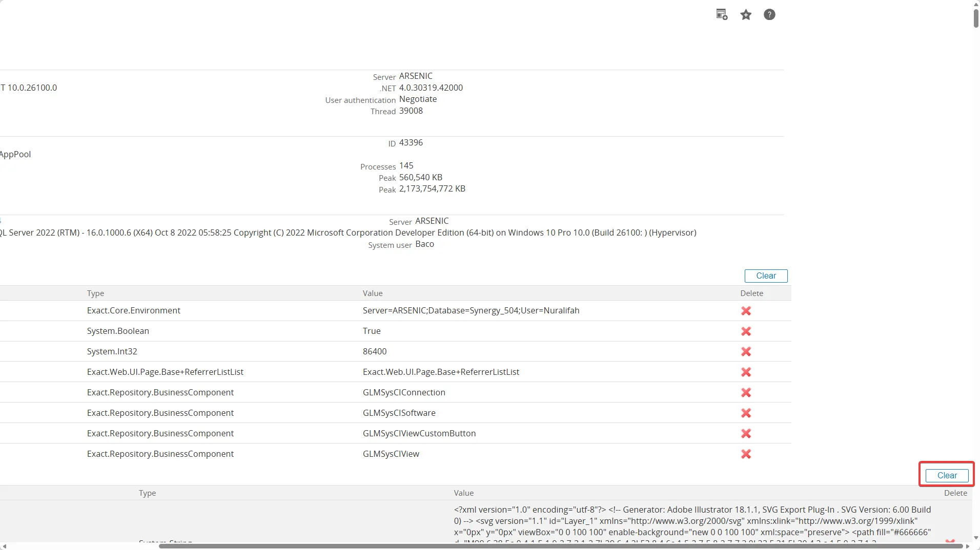Click the Delete column header of first table

[x=751, y=293]
